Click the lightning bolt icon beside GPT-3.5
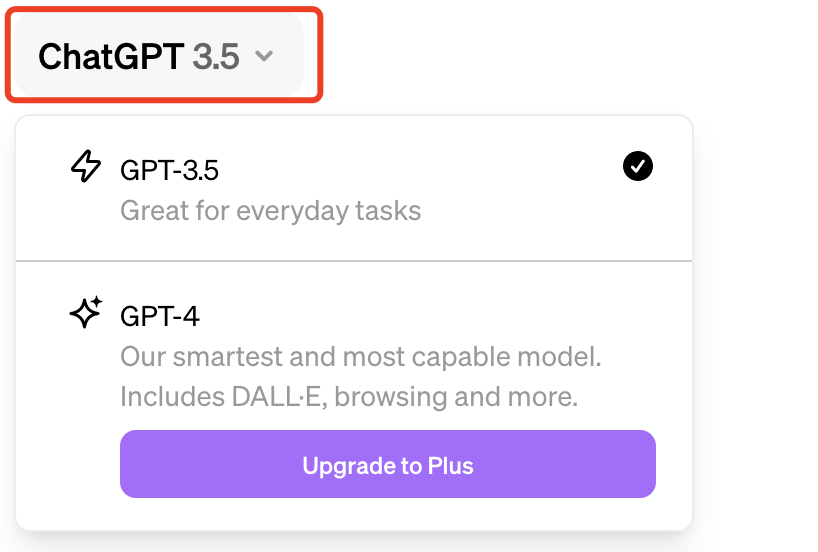 (86, 166)
